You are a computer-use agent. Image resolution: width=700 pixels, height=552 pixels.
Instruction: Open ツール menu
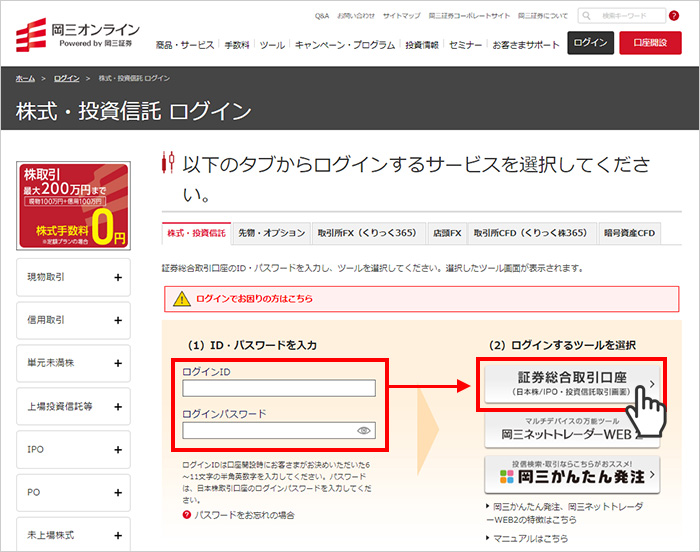[x=272, y=45]
